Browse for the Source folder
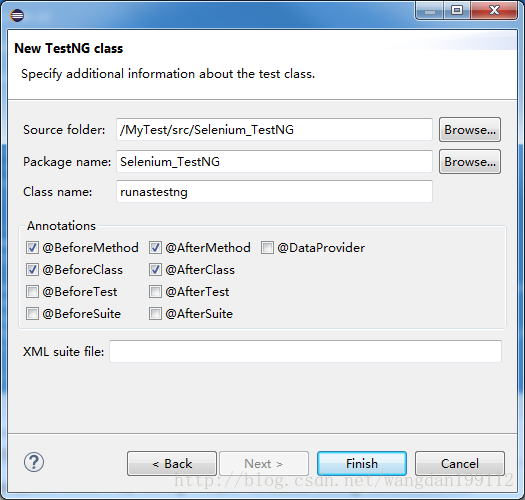This screenshot has height=500, width=525. [470, 130]
